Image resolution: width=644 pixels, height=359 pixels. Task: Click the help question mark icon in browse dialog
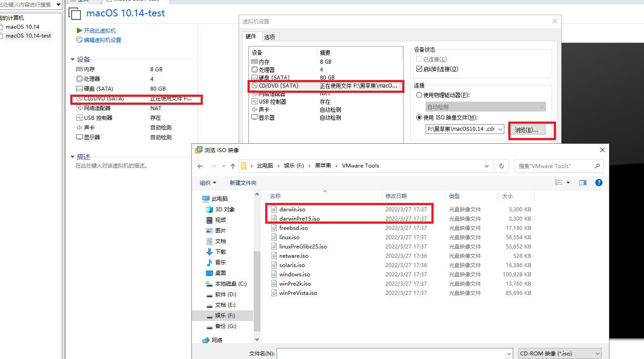599,183
